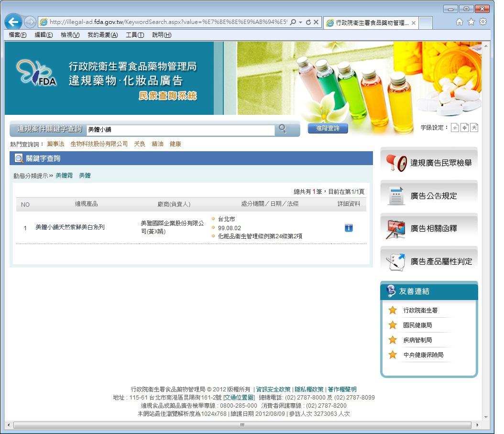504x434 pixels.
Task: Open Favorites star icon
Action: coord(471,22)
